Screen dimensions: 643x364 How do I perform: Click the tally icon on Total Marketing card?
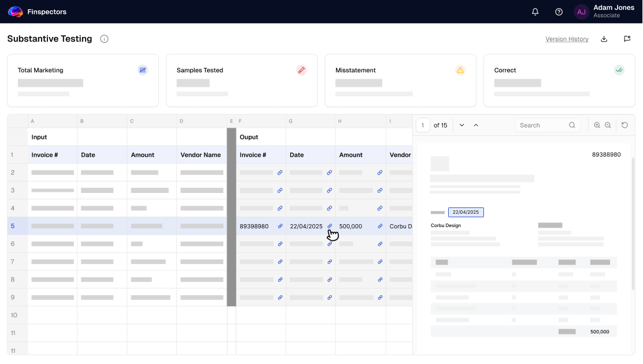point(142,70)
